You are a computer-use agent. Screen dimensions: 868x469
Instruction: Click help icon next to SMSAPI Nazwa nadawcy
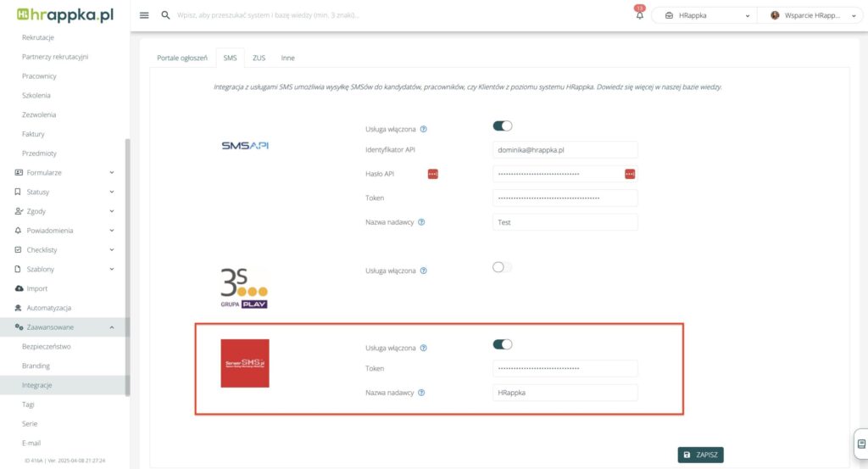(421, 222)
